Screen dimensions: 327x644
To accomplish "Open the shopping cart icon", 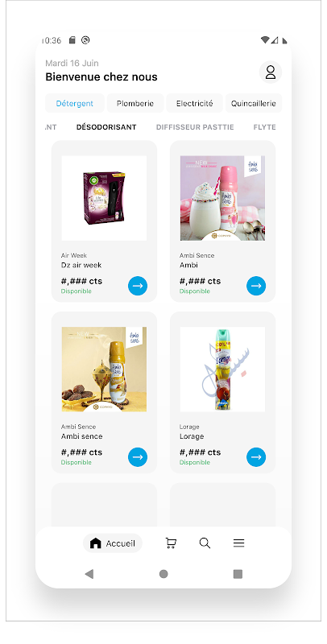I will [171, 543].
